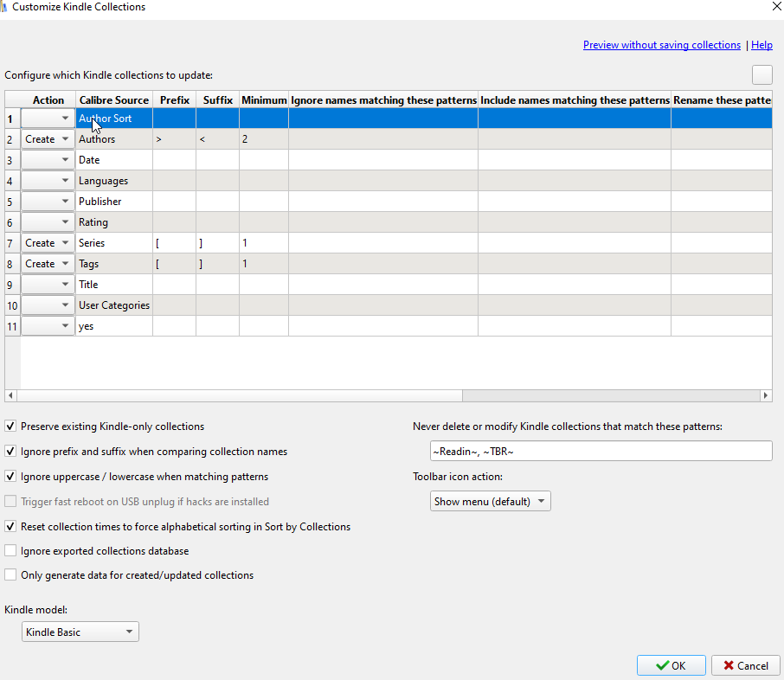Toggle Preserve existing Kindle-only collections checkbox
This screenshot has height=680, width=784.
pos(10,427)
